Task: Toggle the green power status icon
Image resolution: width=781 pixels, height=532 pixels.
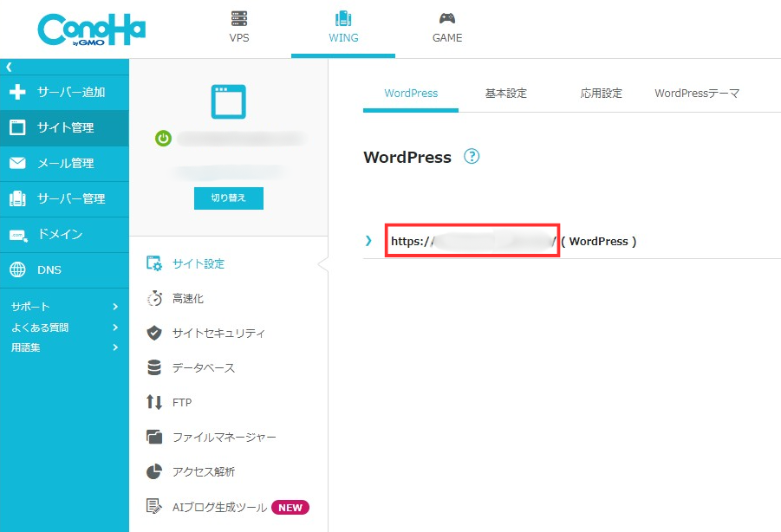Action: (163, 139)
